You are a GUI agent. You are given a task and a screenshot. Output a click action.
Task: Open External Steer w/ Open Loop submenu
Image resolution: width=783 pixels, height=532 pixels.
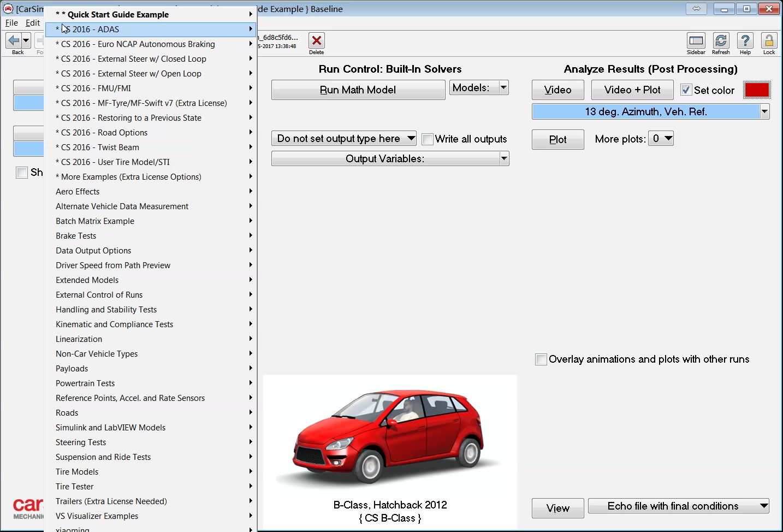[x=151, y=74]
